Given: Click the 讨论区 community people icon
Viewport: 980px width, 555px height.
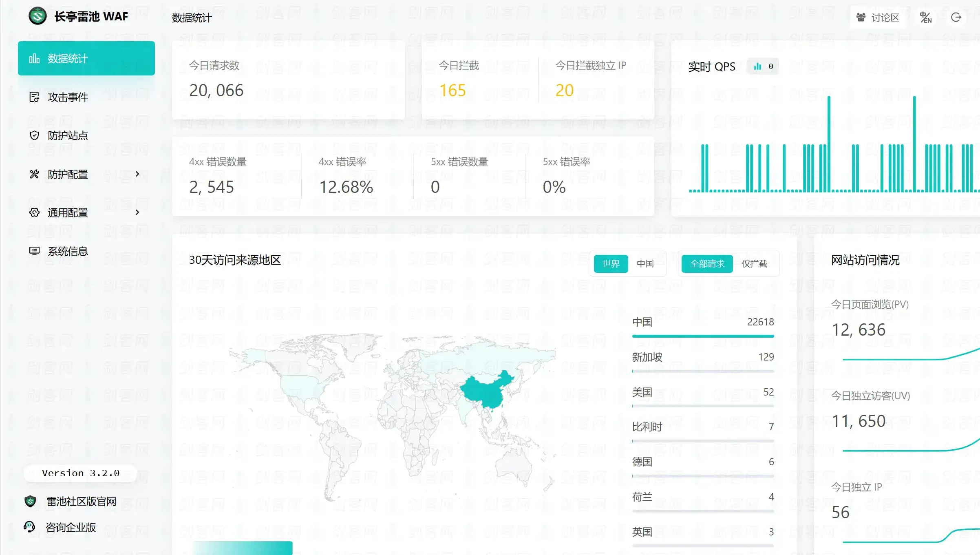Looking at the screenshot, I should 861,18.
